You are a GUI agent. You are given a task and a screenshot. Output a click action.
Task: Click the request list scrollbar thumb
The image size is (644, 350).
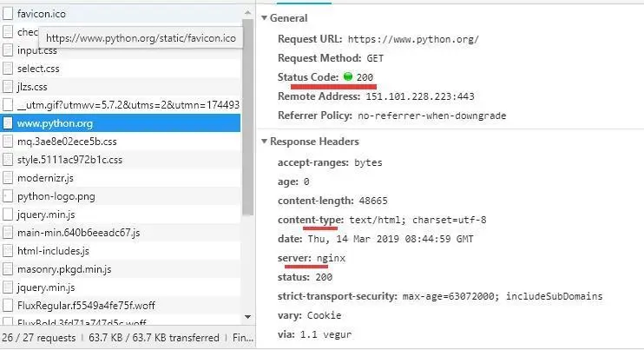pos(247,117)
